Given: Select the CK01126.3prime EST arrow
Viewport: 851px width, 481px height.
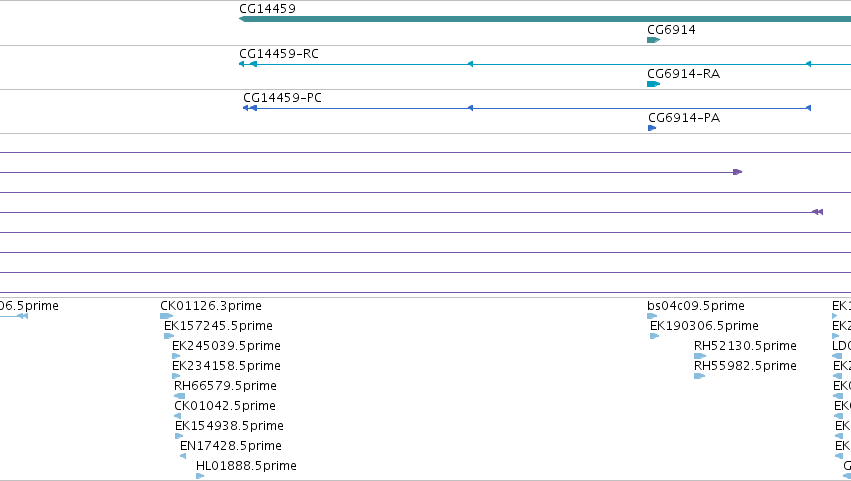Looking at the screenshot, I should [167, 316].
